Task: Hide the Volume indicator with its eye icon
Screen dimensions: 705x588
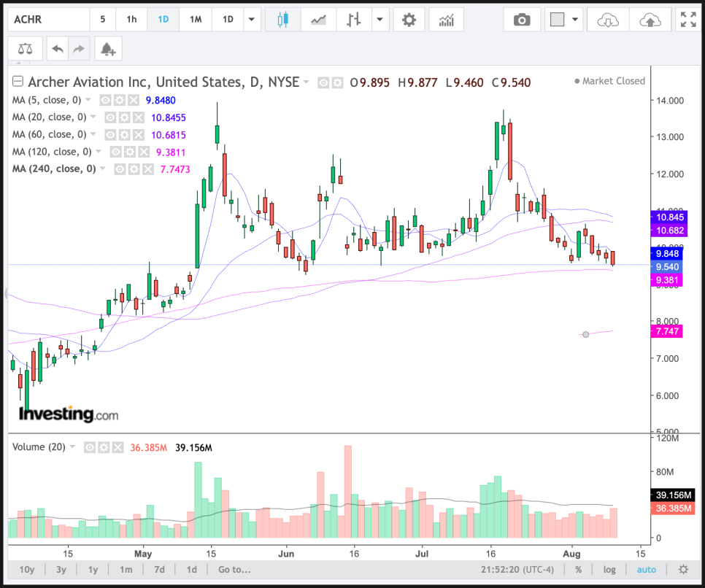Action: (x=90, y=447)
